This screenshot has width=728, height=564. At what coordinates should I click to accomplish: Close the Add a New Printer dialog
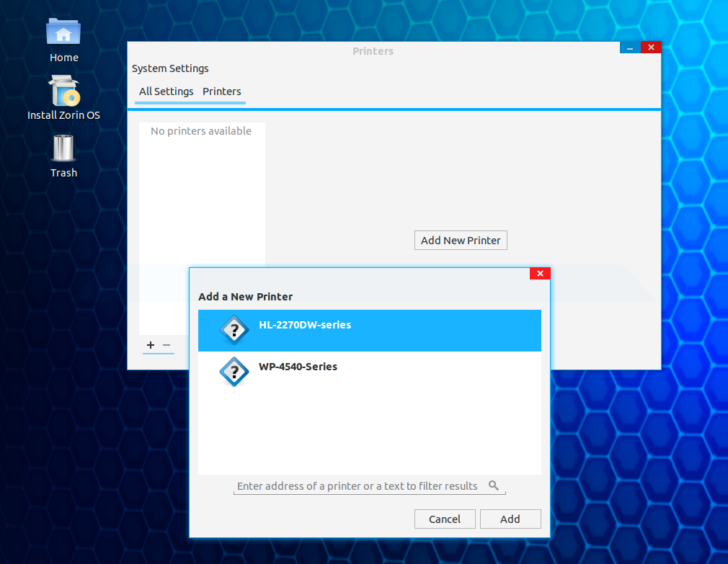click(x=540, y=273)
